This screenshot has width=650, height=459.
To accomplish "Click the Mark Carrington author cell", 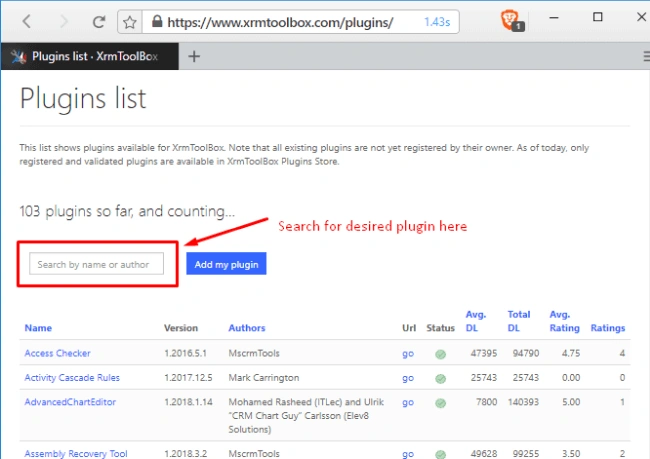I will (x=264, y=378).
